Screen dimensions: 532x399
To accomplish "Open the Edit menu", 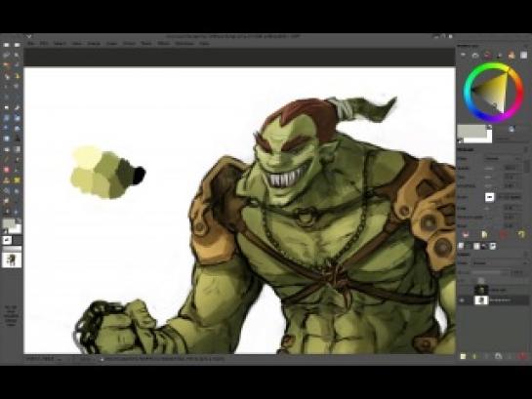I will click(44, 43).
